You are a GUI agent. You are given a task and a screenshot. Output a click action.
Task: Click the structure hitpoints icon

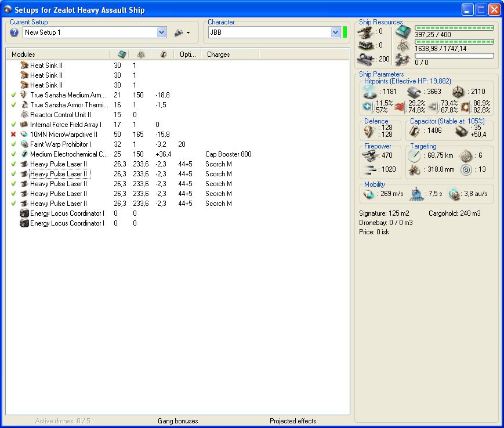458,92
